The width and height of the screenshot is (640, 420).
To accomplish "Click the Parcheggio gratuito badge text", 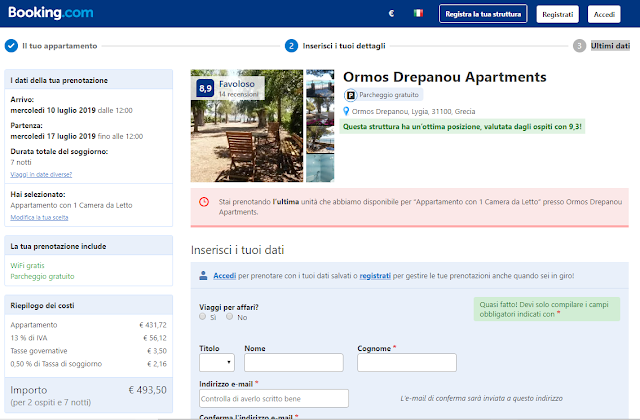I will (x=389, y=95).
